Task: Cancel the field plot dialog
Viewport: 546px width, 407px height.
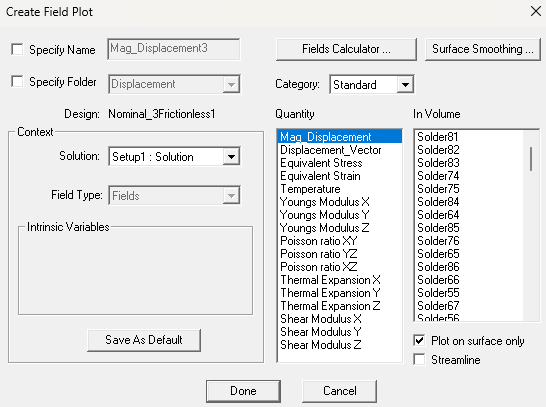Action: (340, 391)
